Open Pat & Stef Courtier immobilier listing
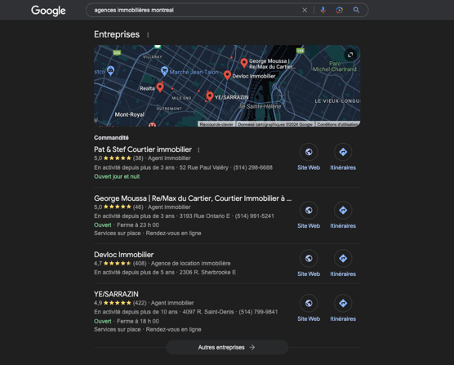Viewport: 454px width, 365px height. click(x=143, y=149)
